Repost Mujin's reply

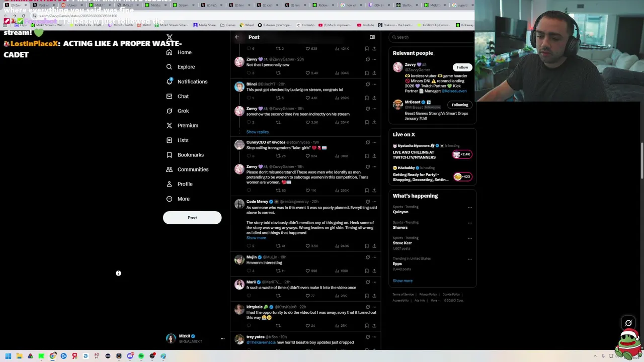point(278,270)
